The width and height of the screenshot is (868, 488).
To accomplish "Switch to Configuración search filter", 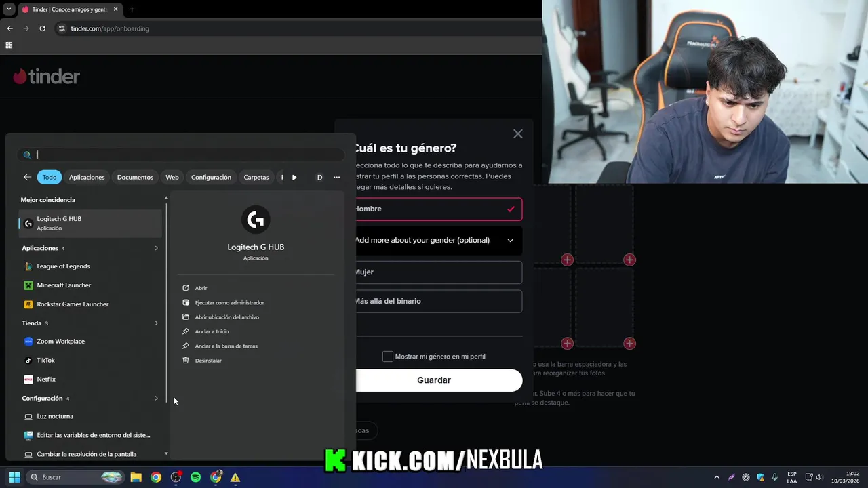I will tap(211, 177).
